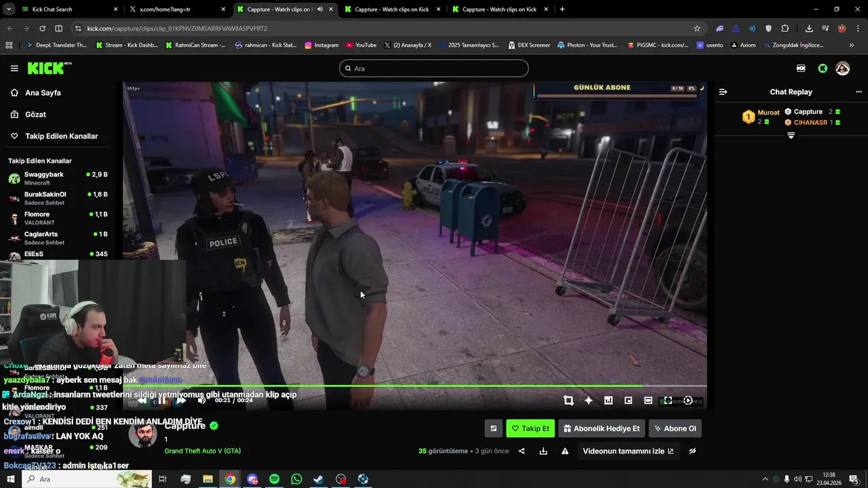The width and height of the screenshot is (868, 488).
Task: Open the user profile avatar in Kick header
Action: pyautogui.click(x=843, y=68)
